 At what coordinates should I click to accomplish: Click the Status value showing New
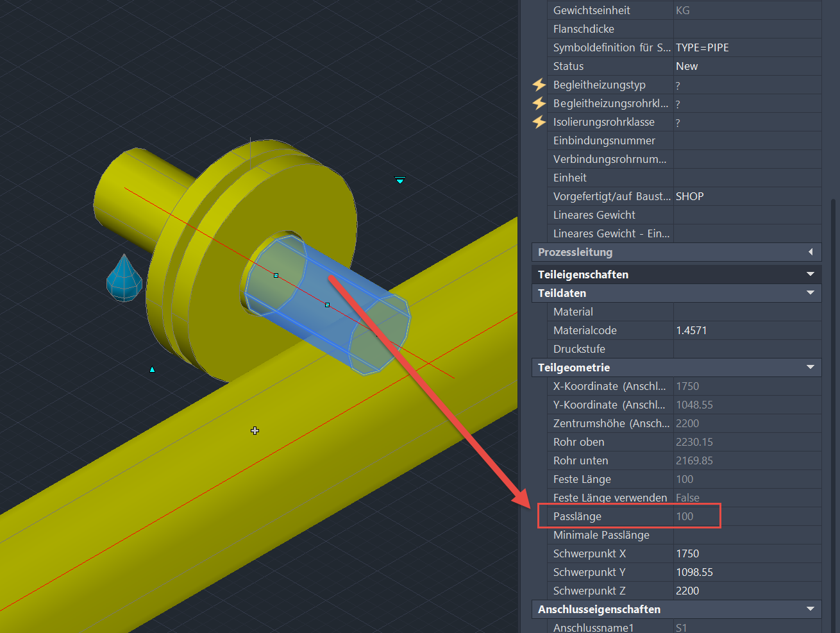(687, 65)
